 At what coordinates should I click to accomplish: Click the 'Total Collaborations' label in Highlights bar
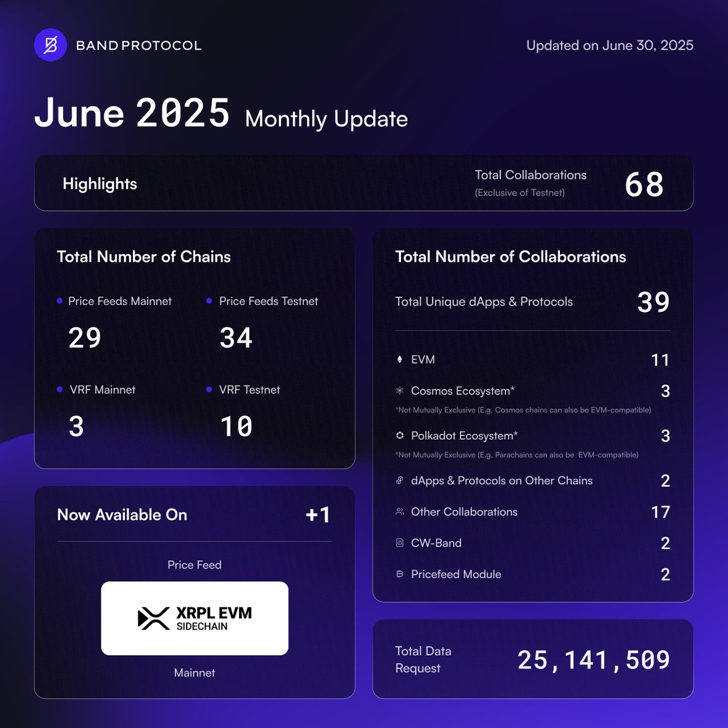[x=531, y=175]
